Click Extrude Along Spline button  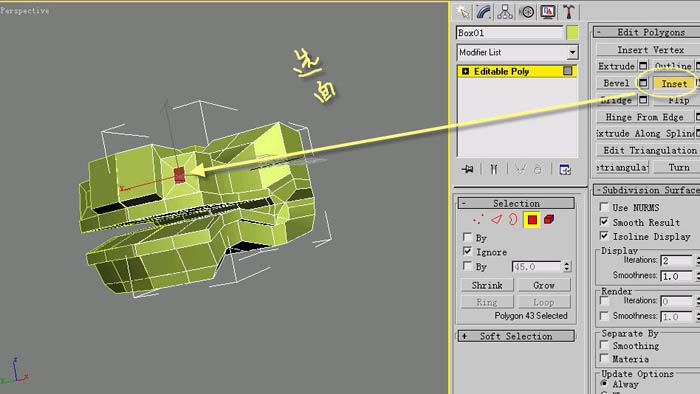645,133
